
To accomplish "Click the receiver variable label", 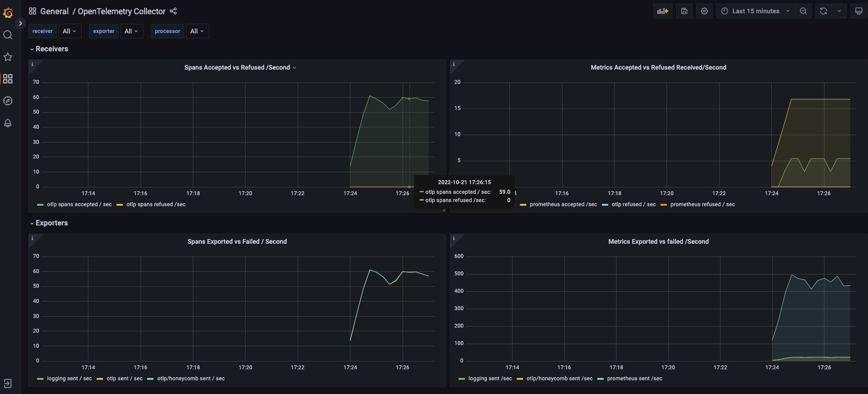I will (x=43, y=31).
